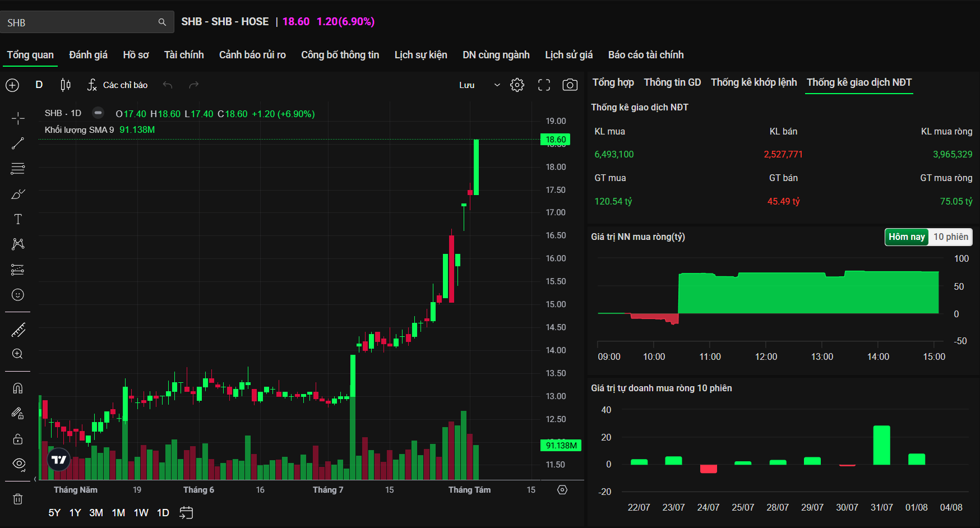Switch to the Tổng hợp tab

coord(613,82)
